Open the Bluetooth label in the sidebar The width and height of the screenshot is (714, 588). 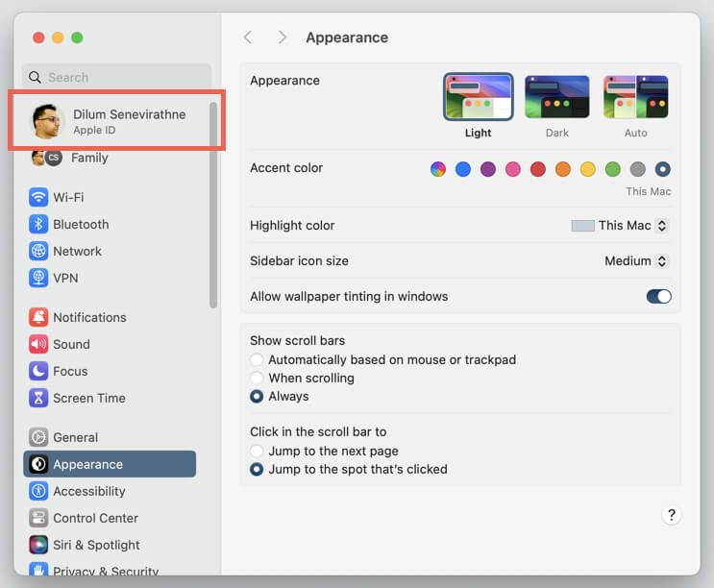[x=81, y=225]
